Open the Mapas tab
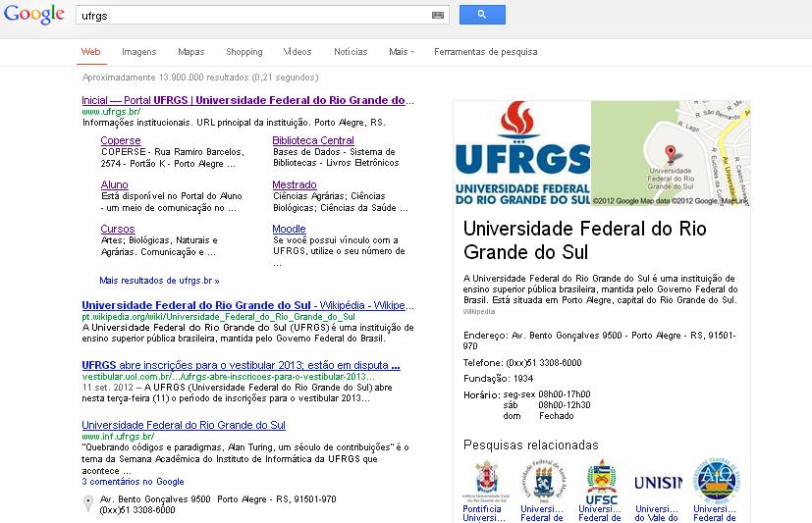The height and width of the screenshot is (523, 812). (x=191, y=52)
